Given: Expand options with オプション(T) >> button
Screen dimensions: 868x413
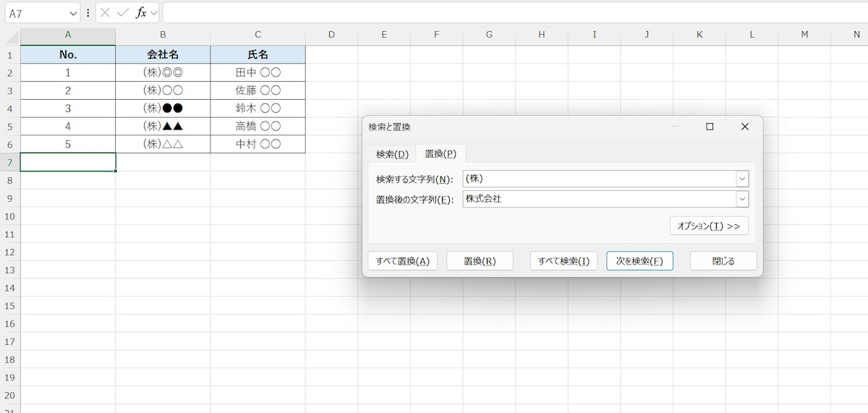Looking at the screenshot, I should tap(709, 226).
